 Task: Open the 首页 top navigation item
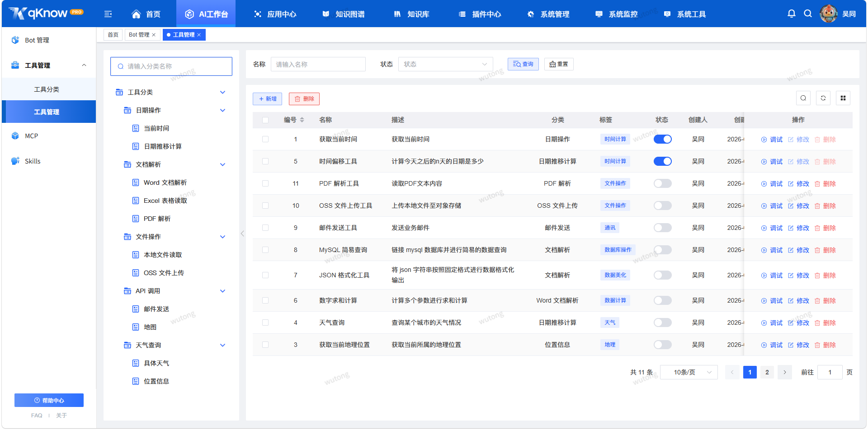click(x=146, y=14)
